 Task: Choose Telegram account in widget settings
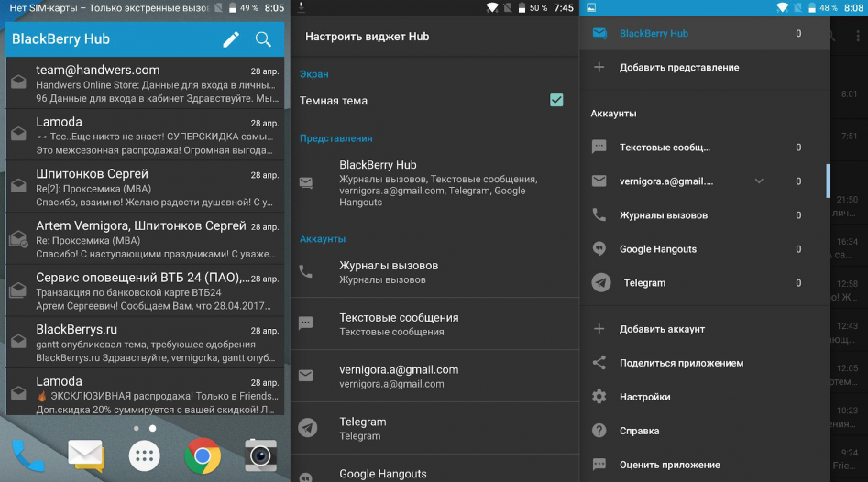[x=435, y=428]
